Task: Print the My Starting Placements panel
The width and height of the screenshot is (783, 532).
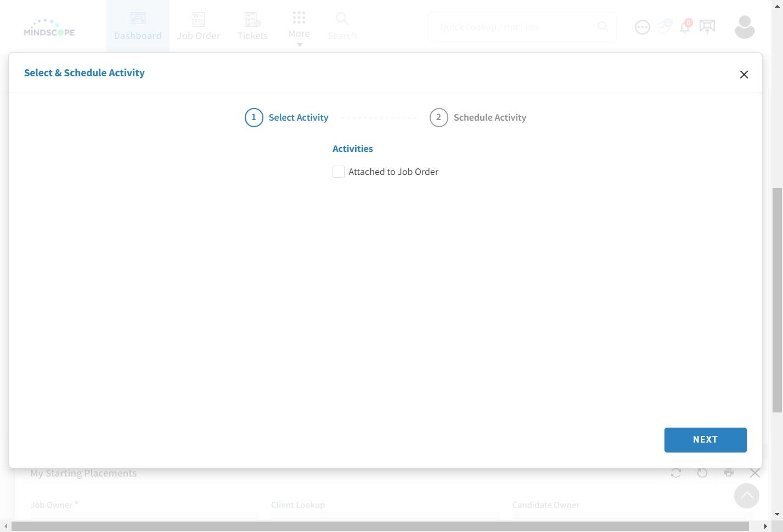Action: click(729, 473)
